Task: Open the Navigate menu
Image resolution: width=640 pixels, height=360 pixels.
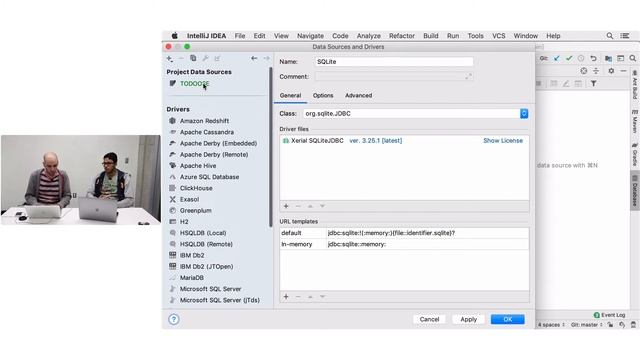Action: tap(310, 36)
